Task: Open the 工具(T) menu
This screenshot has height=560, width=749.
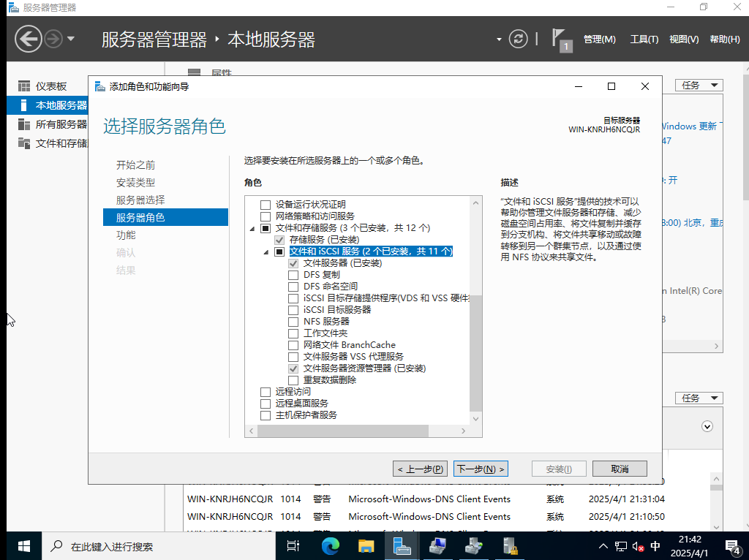Action: tap(644, 39)
